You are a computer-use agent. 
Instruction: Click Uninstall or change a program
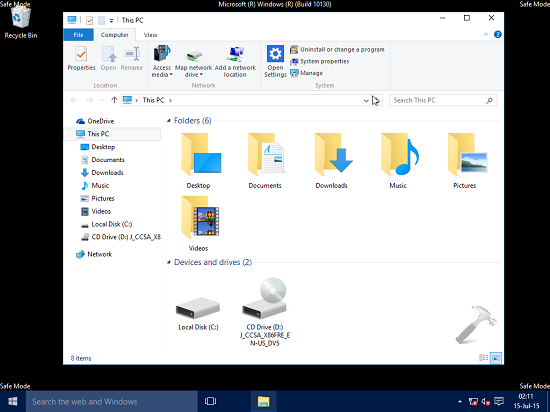(337, 49)
